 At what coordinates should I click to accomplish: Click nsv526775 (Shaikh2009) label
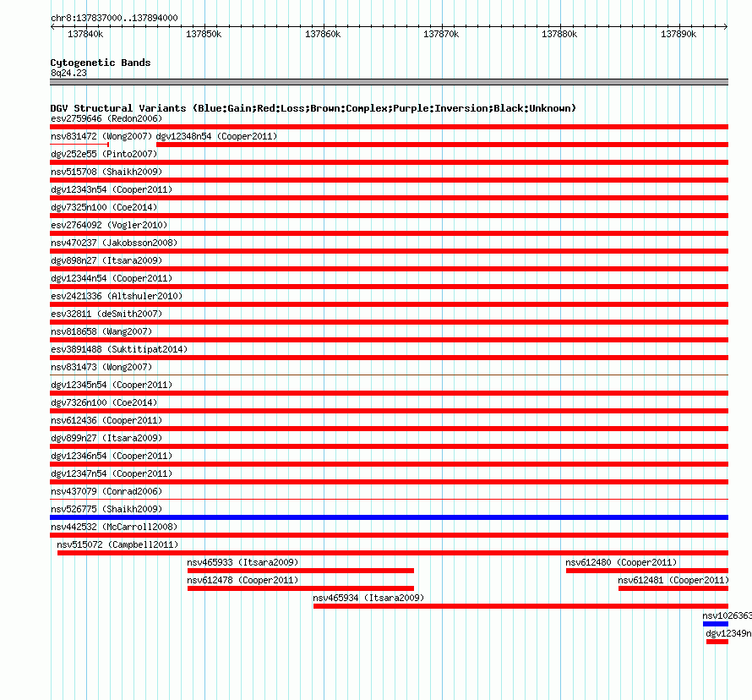pyautogui.click(x=106, y=509)
